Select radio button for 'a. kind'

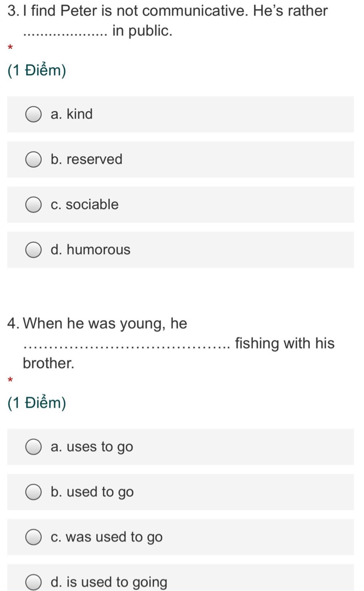33,114
